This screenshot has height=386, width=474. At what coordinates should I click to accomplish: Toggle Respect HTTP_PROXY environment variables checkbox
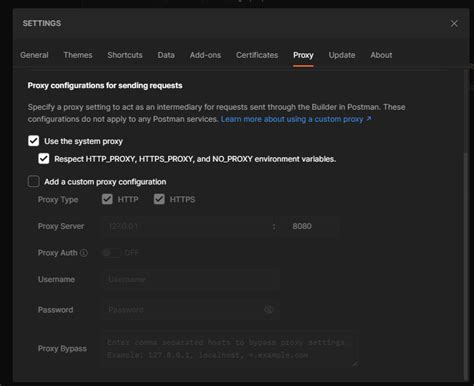pos(44,159)
